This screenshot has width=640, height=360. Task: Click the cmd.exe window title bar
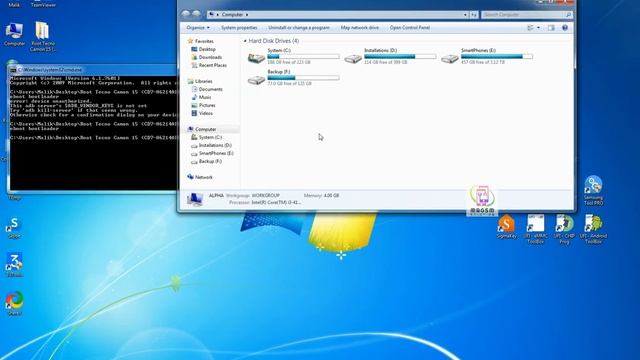click(x=93, y=70)
